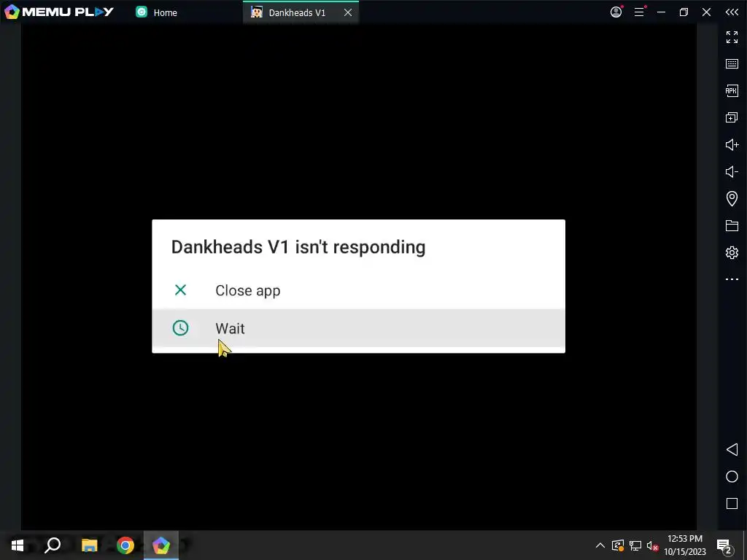Viewport: 747px width, 560px height.
Task: Click the muted speaker tray icon
Action: pyautogui.click(x=653, y=545)
